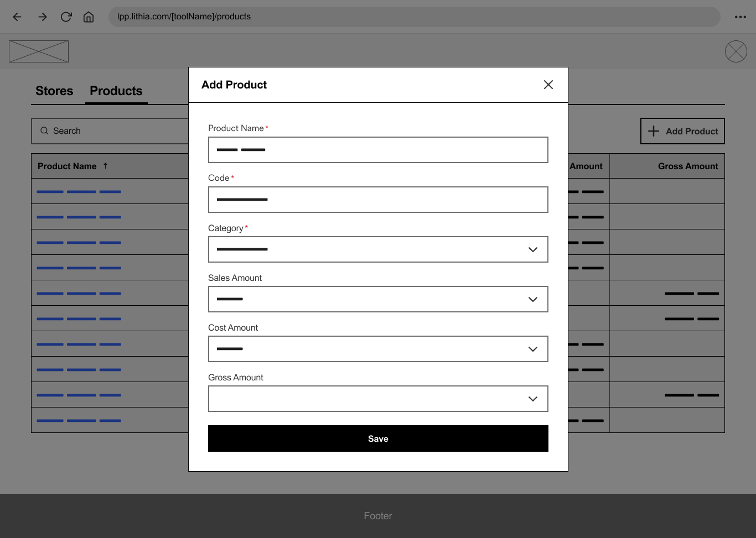Click the user avatar icon

736,51
